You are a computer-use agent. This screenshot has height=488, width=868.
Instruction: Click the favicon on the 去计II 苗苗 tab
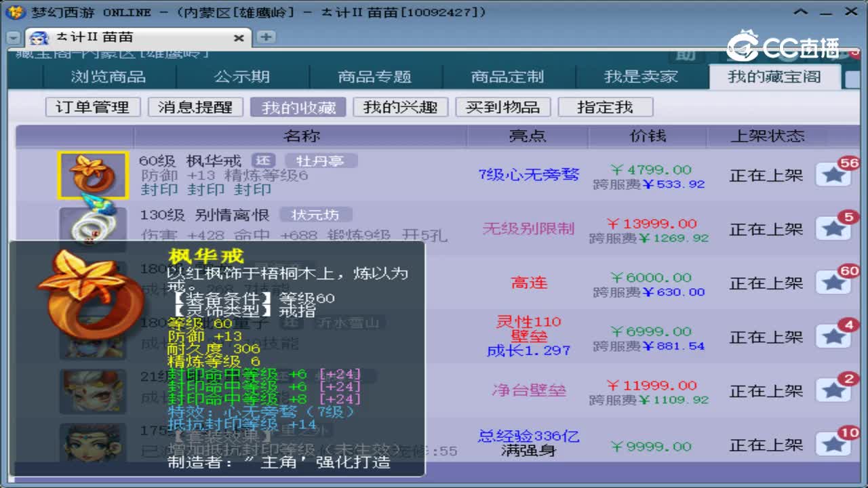[x=39, y=37]
